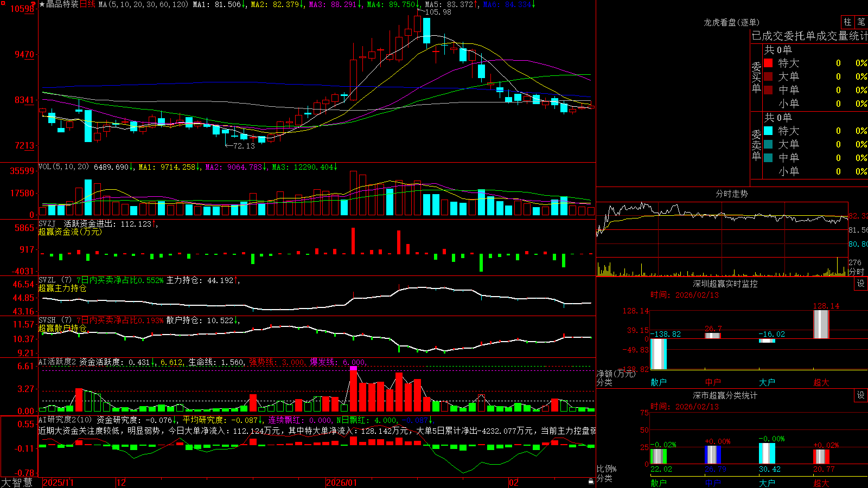Click the SVZJ indicator label
The image size is (868, 488).
pyautogui.click(x=47, y=224)
